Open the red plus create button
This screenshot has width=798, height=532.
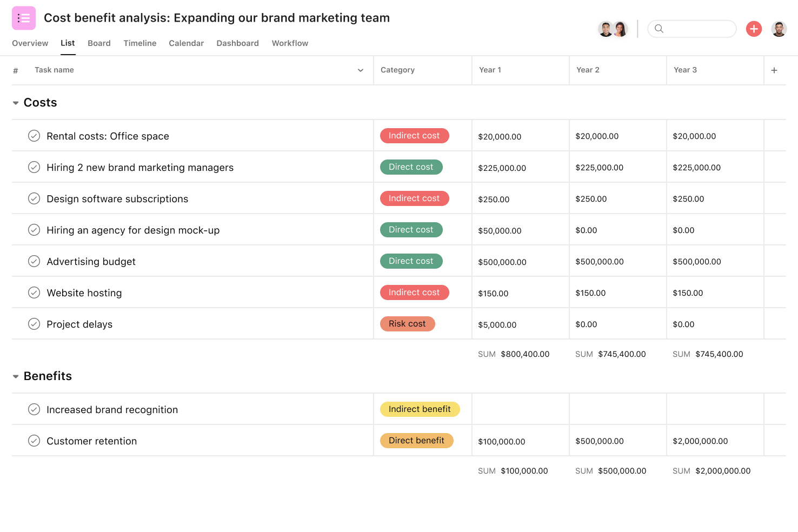[x=754, y=29]
